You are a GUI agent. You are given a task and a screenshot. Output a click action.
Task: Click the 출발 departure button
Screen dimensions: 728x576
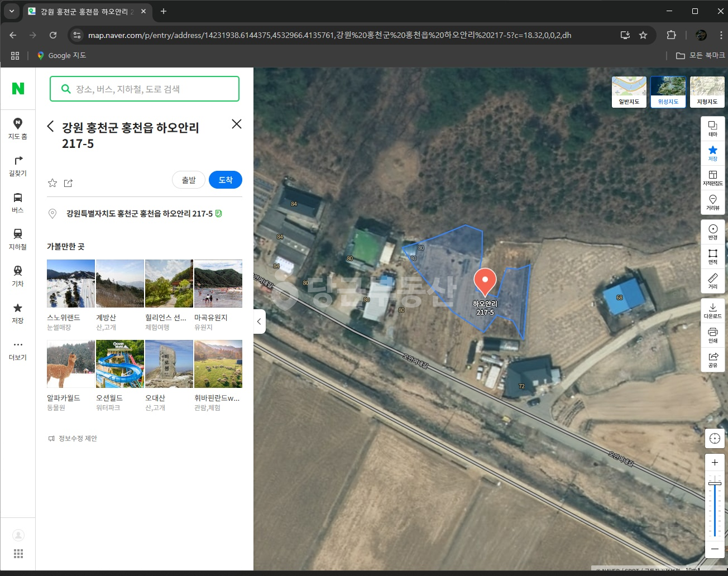[189, 180]
